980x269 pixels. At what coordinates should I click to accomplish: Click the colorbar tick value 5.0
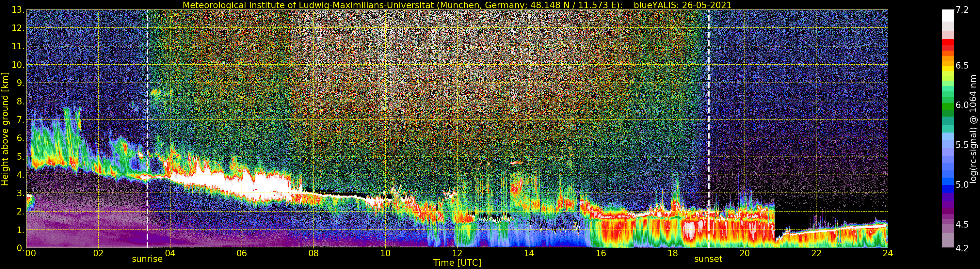(962, 184)
